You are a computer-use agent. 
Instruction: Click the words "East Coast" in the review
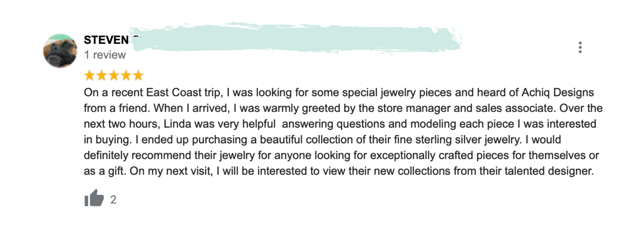point(174,93)
